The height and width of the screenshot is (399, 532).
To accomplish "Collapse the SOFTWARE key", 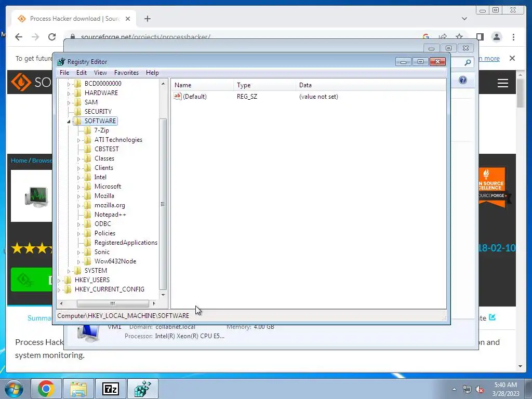I will 69,122.
